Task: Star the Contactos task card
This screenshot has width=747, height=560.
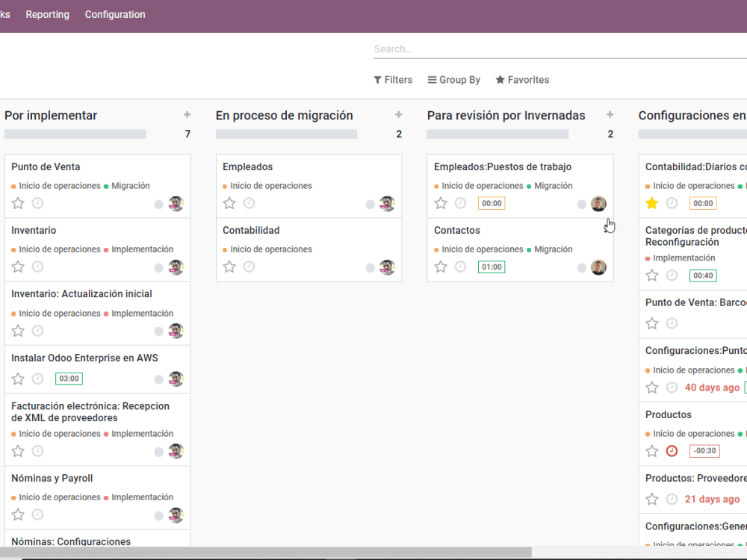Action: 441,267
